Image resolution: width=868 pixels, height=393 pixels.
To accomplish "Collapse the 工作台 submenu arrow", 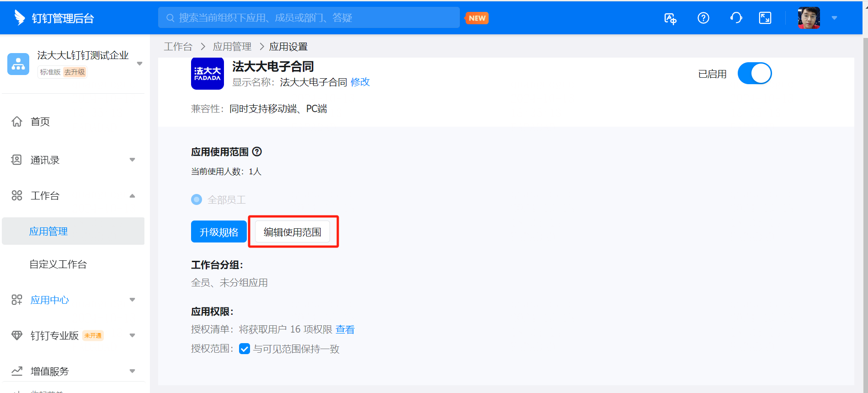I will (132, 196).
